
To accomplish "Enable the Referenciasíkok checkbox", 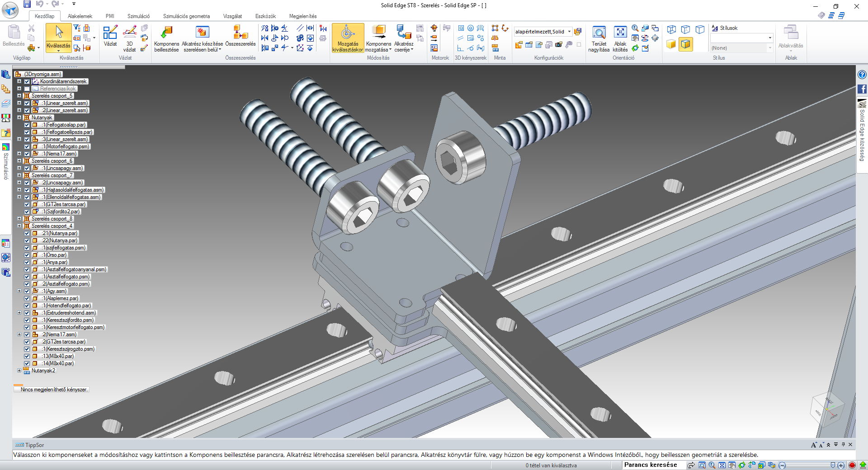I will (27, 89).
